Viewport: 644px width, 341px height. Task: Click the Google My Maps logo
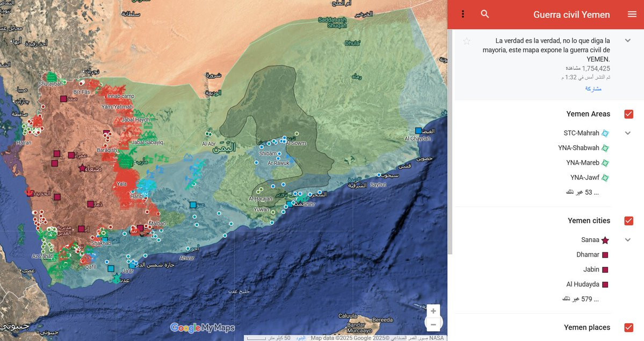[202, 328]
